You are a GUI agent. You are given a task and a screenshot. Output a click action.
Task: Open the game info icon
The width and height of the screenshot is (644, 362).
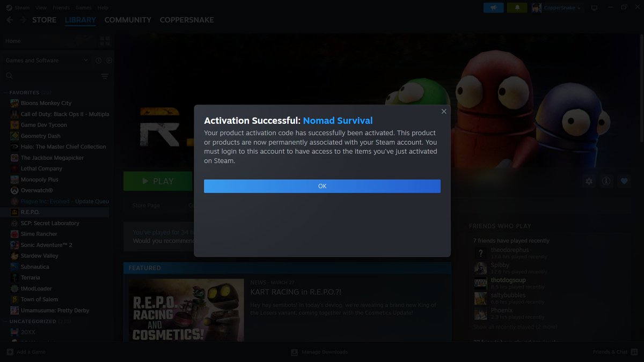[606, 181]
